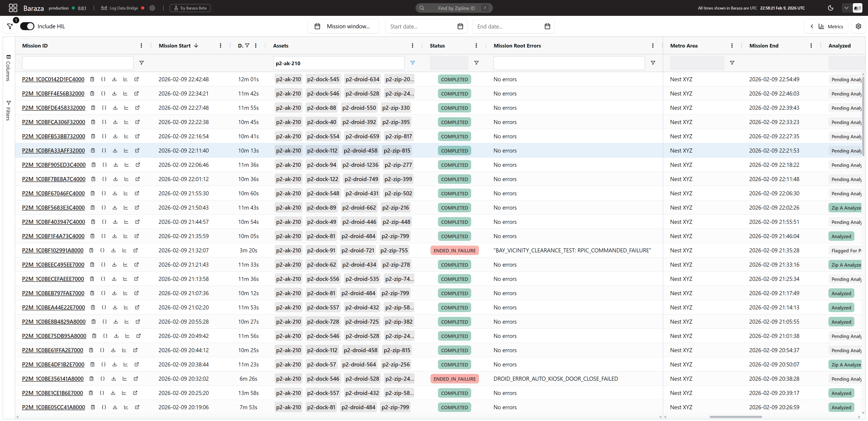
Task: Download logs icon for P2M_1C0BFDE458332000
Action: pyautogui.click(x=115, y=108)
